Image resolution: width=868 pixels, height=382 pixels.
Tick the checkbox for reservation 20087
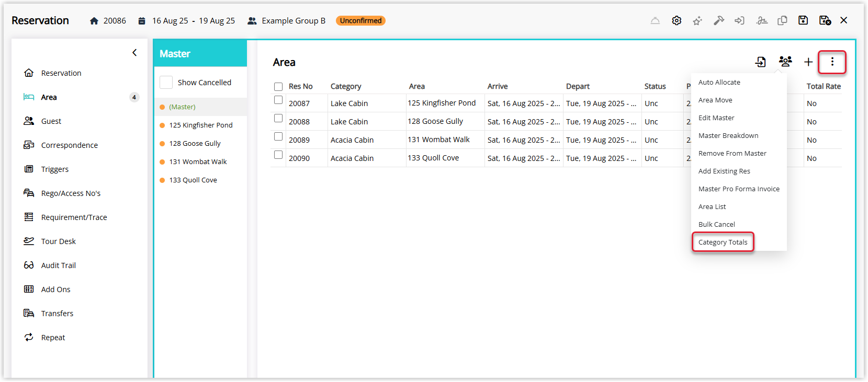pyautogui.click(x=278, y=100)
